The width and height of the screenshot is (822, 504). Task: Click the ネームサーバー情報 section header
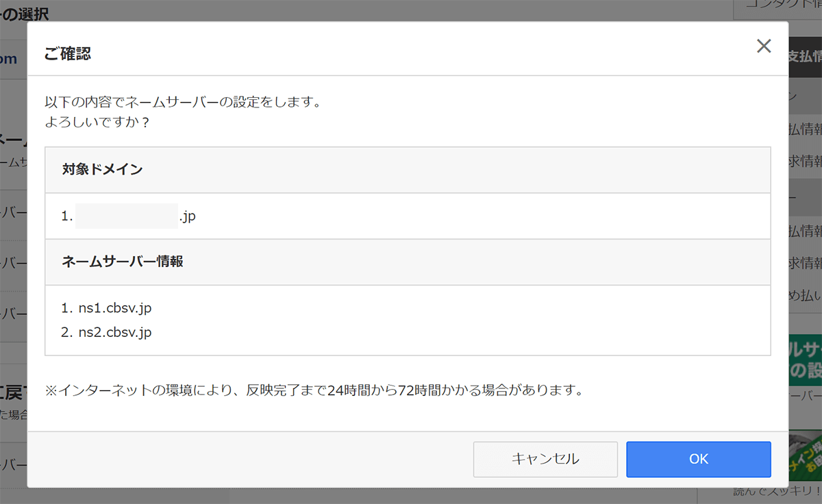(x=123, y=262)
